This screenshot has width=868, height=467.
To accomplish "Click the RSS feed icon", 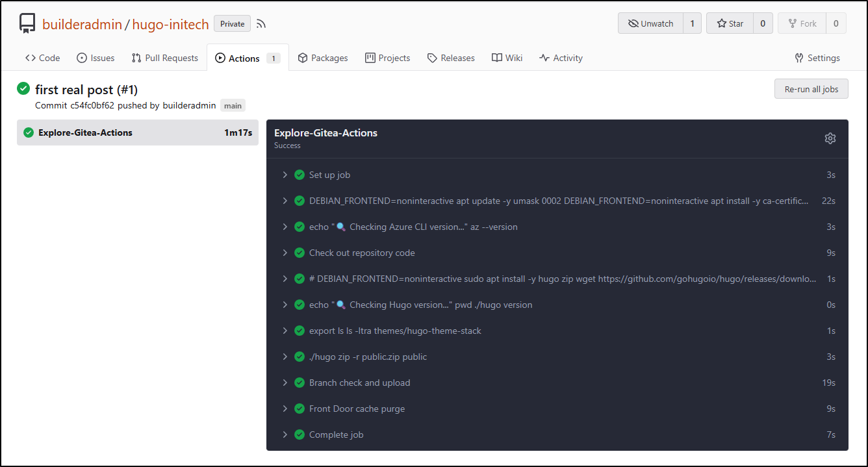I will [x=261, y=24].
